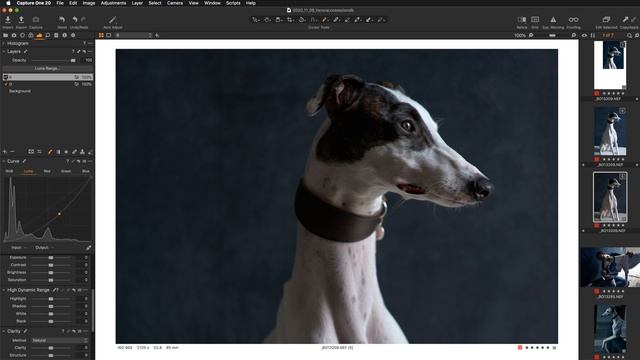Click the Capture camera icon
This screenshot has width=640, height=360.
point(36,20)
